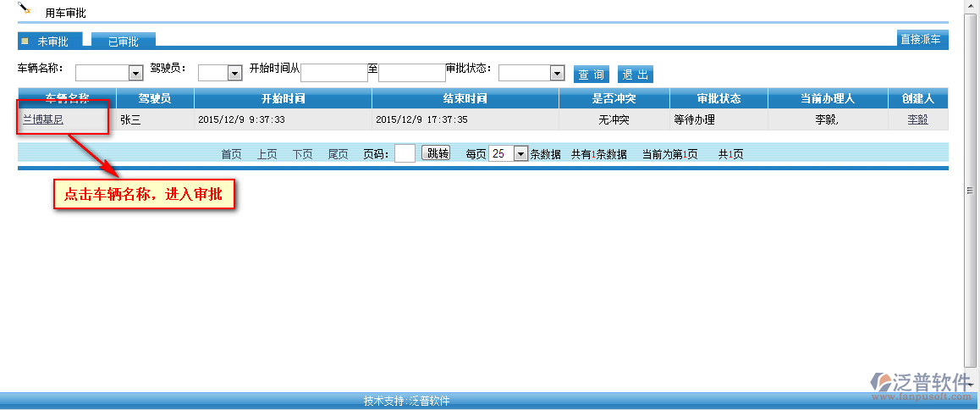Click creator link 李毅 in table row

pos(917,119)
